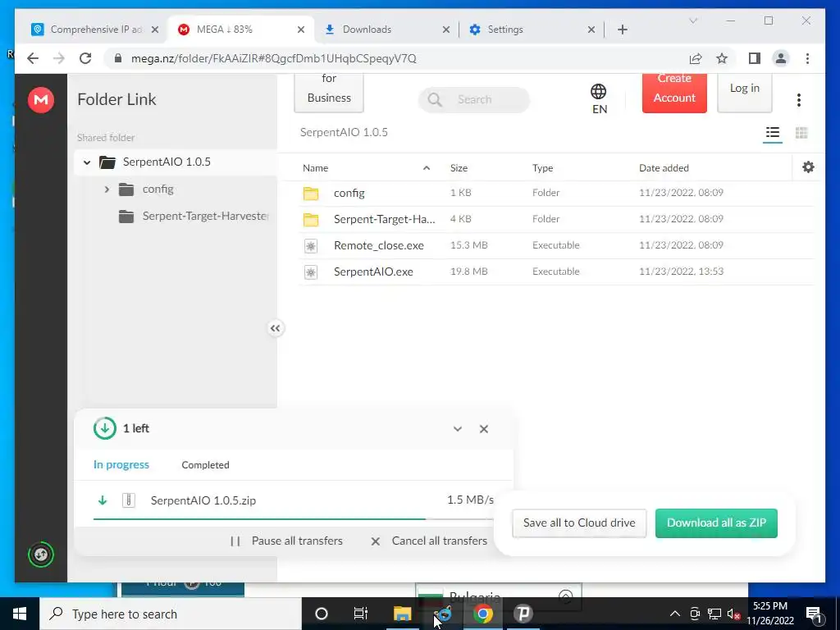Click Pause all transfers

click(x=286, y=541)
